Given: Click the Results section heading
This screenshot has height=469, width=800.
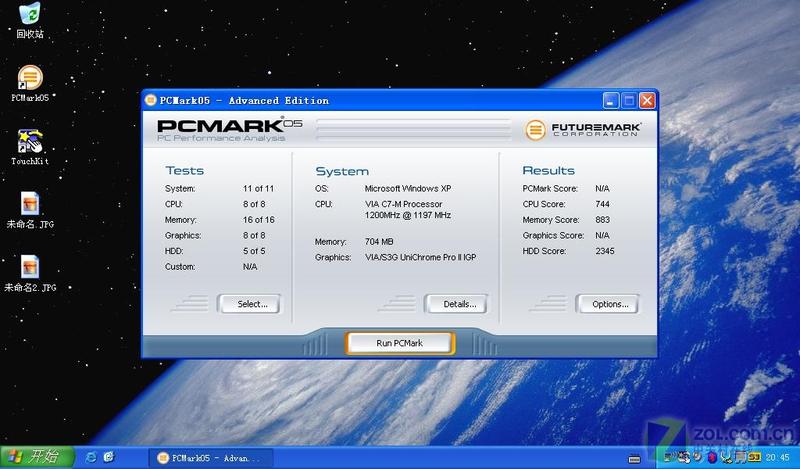Looking at the screenshot, I should click(548, 170).
